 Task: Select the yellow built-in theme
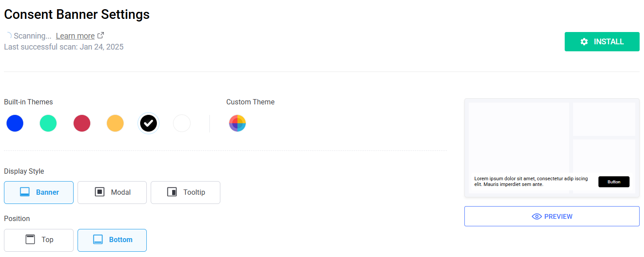click(115, 123)
